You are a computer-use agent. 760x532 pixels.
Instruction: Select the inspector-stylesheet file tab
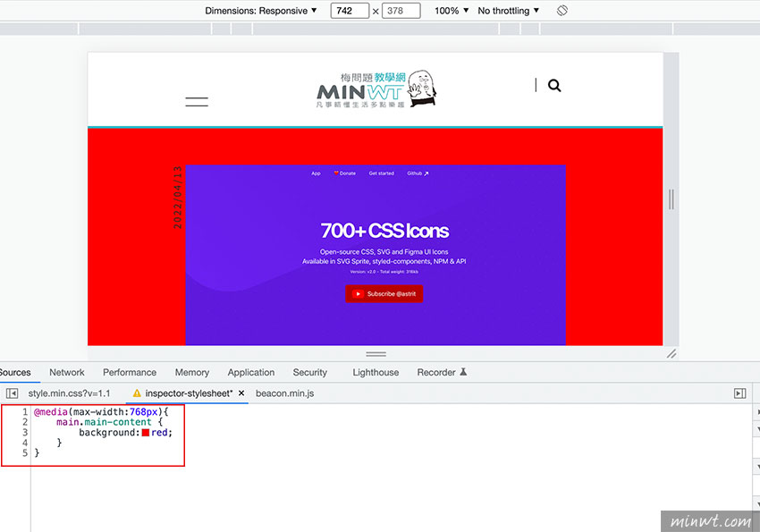click(189, 393)
